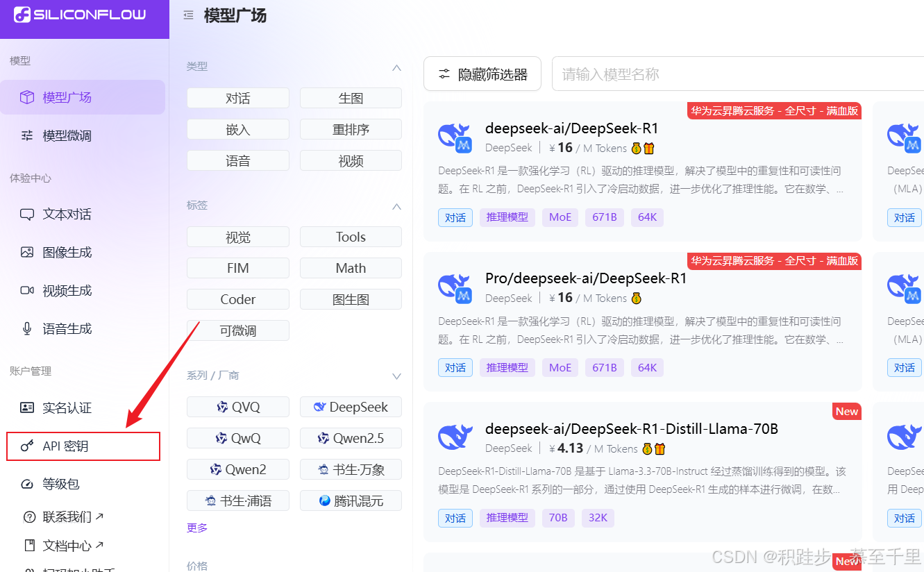Select the Coder tag filter

(x=238, y=299)
